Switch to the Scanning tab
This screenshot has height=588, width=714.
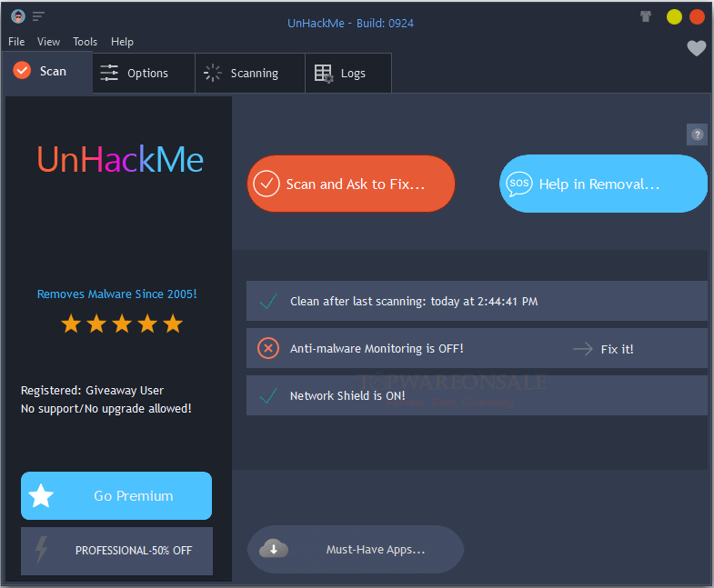250,73
